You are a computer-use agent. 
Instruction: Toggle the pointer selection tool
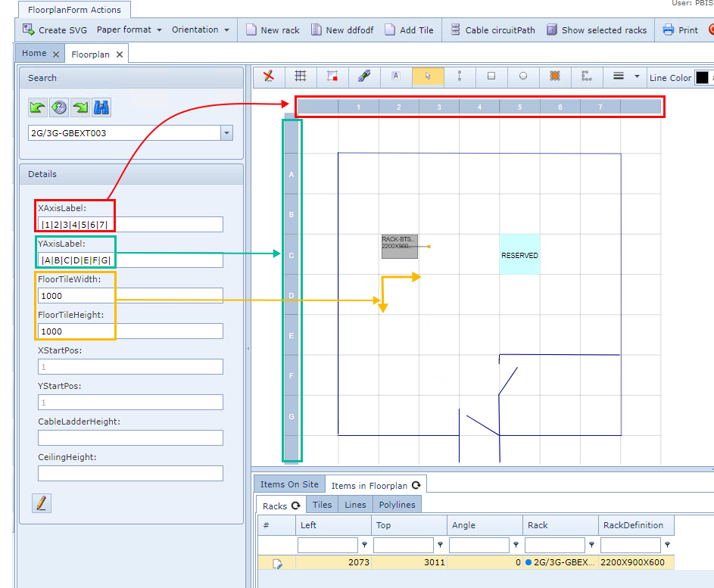pyautogui.click(x=428, y=76)
